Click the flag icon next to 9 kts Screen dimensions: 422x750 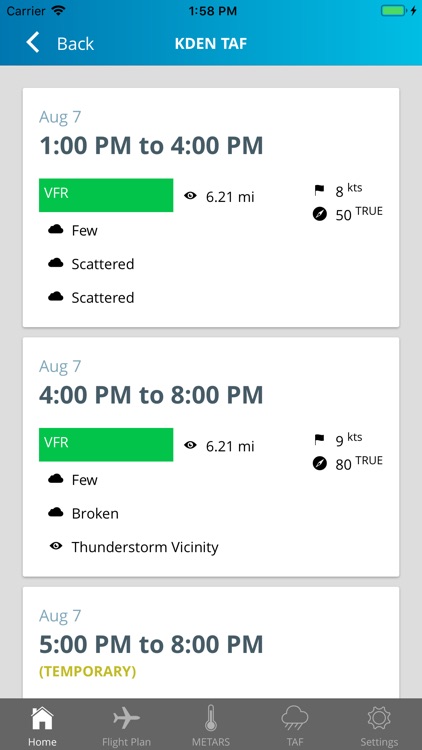(x=320, y=440)
